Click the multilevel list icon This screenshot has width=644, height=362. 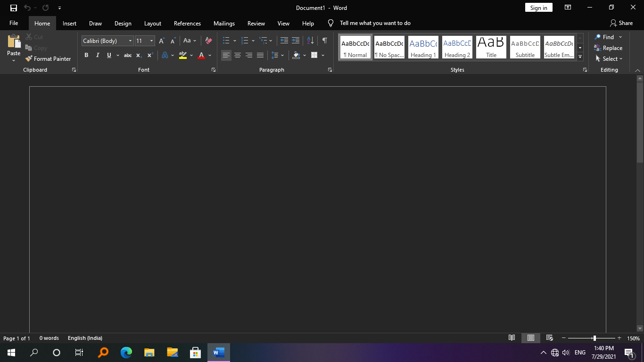(x=263, y=41)
